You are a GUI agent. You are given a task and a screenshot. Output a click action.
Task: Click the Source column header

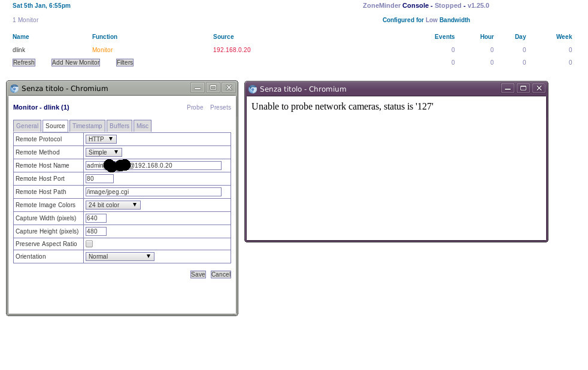click(223, 37)
